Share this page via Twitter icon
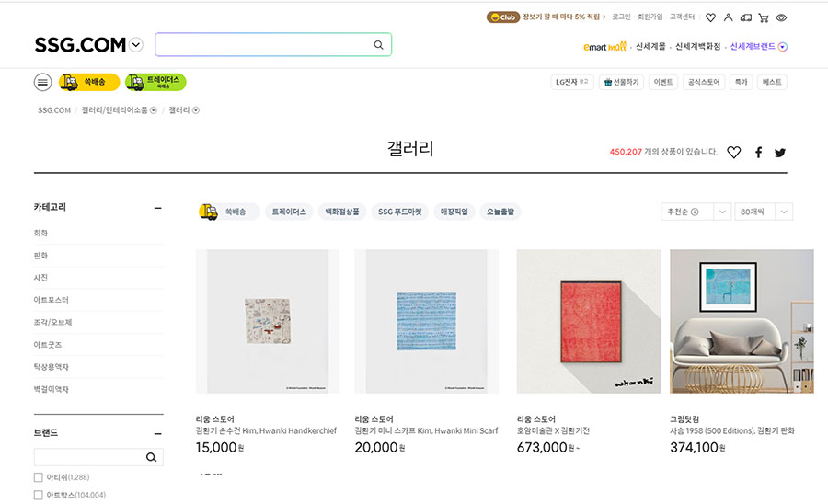 (780, 153)
